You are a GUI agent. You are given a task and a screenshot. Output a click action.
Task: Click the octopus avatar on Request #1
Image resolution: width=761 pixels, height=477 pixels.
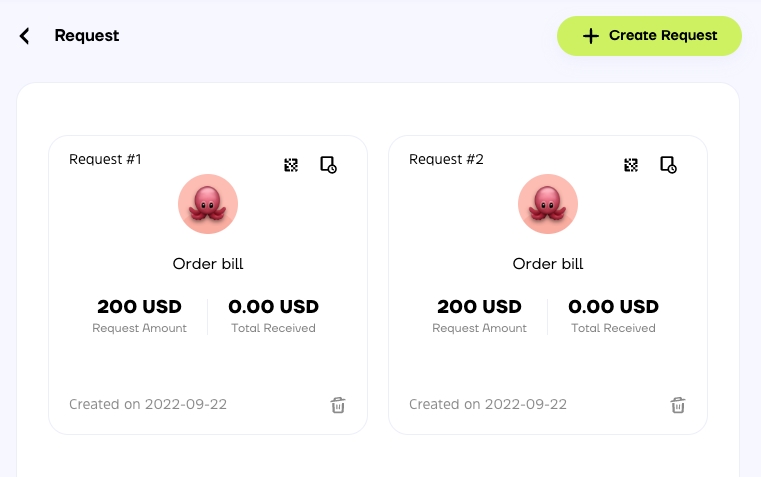tap(208, 204)
